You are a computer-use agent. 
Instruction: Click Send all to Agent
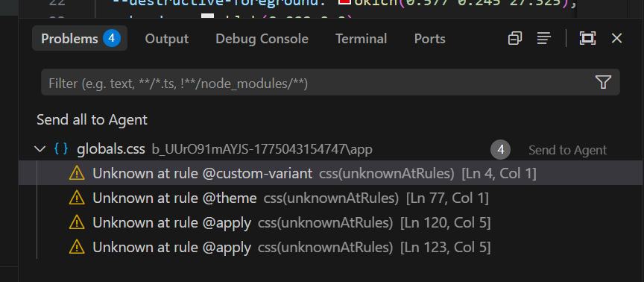(92, 119)
